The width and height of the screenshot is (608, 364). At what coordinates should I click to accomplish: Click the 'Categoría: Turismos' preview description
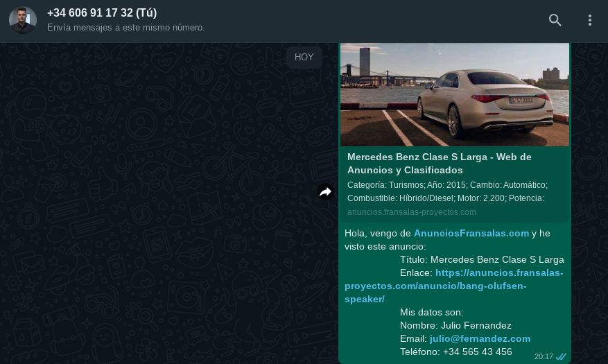(447, 191)
